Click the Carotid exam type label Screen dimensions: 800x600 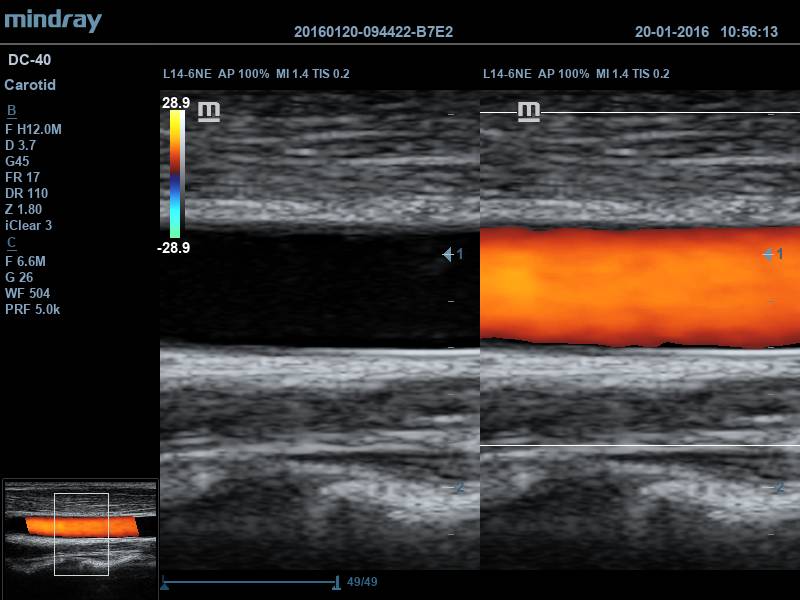pyautogui.click(x=30, y=85)
